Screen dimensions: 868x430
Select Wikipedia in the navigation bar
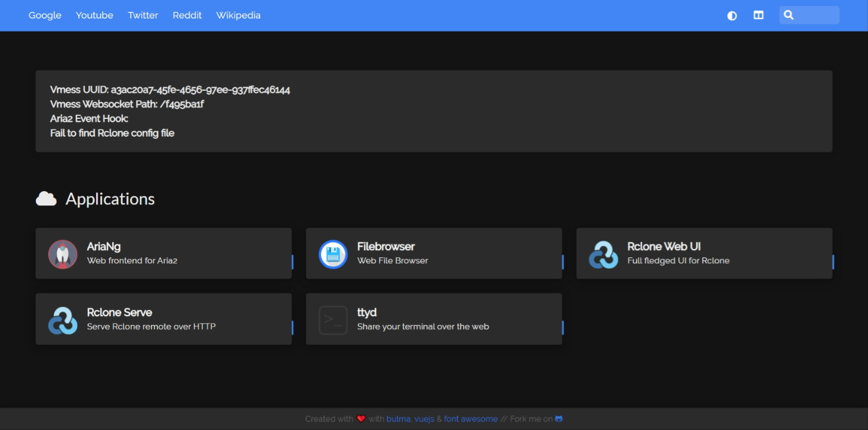238,15
